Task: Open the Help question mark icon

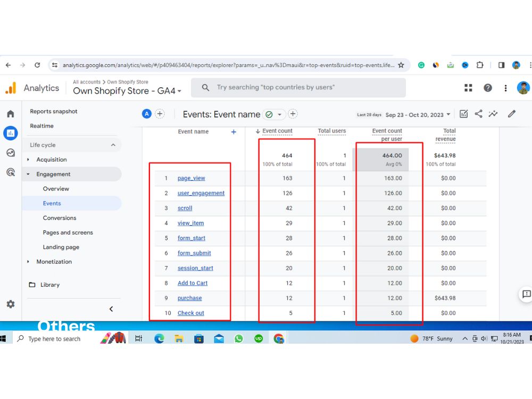Action: pos(487,88)
